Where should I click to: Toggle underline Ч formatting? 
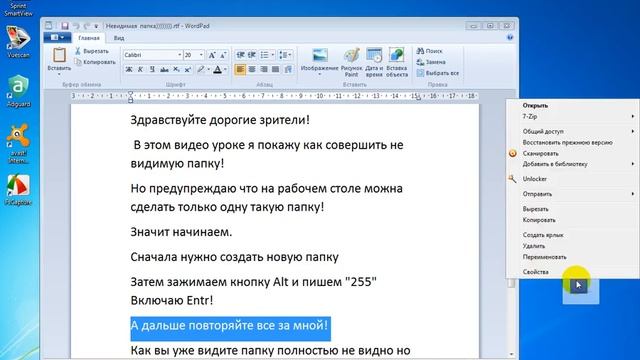click(x=152, y=69)
